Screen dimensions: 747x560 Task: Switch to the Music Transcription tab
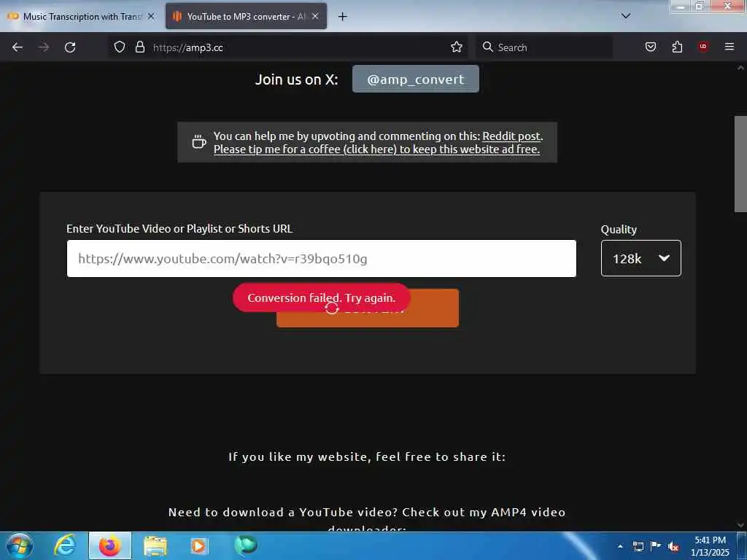(81, 16)
